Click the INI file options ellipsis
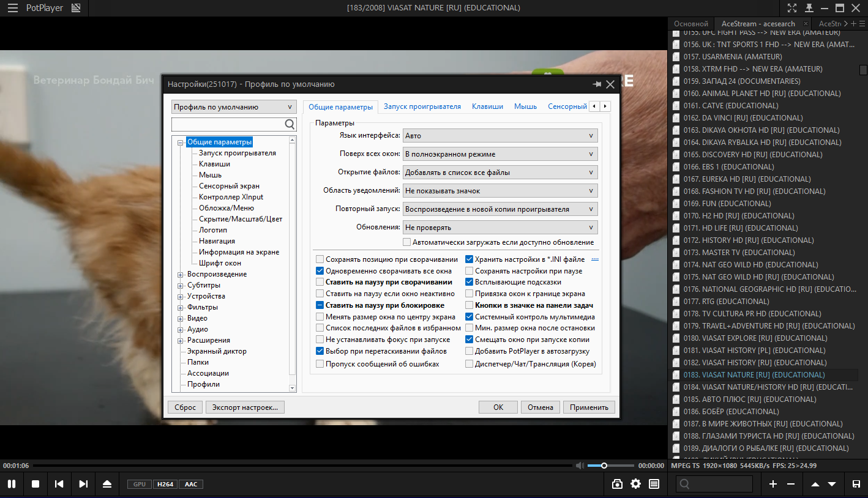 (594, 259)
